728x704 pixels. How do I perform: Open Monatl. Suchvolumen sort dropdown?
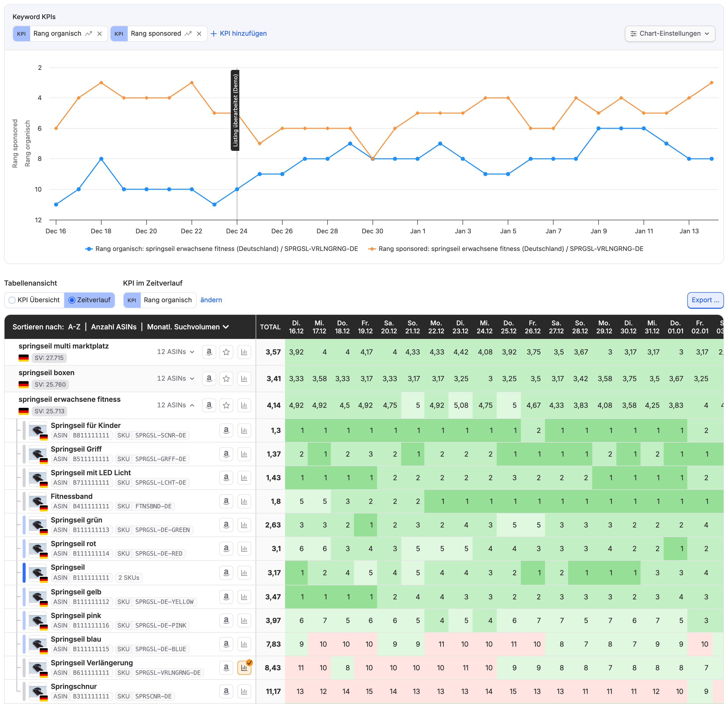coord(188,327)
